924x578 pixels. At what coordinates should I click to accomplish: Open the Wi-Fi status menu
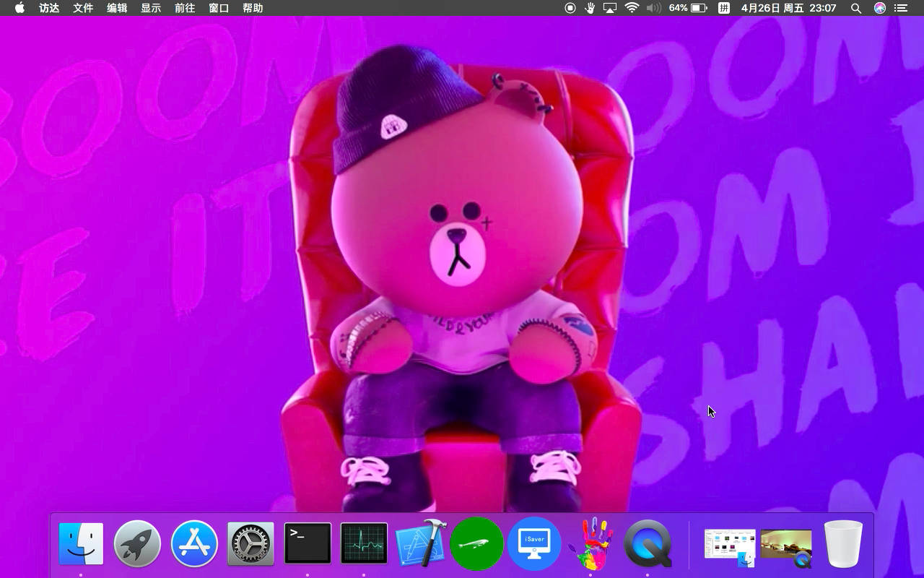(x=632, y=8)
